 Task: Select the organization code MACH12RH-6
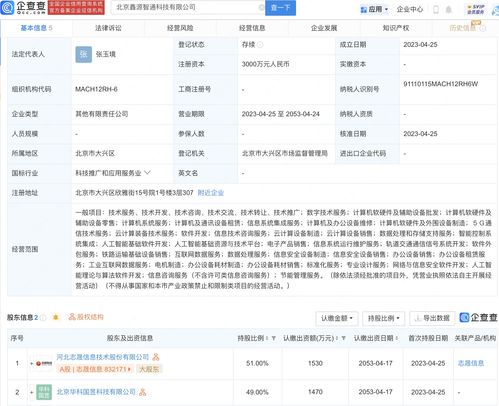(x=96, y=89)
